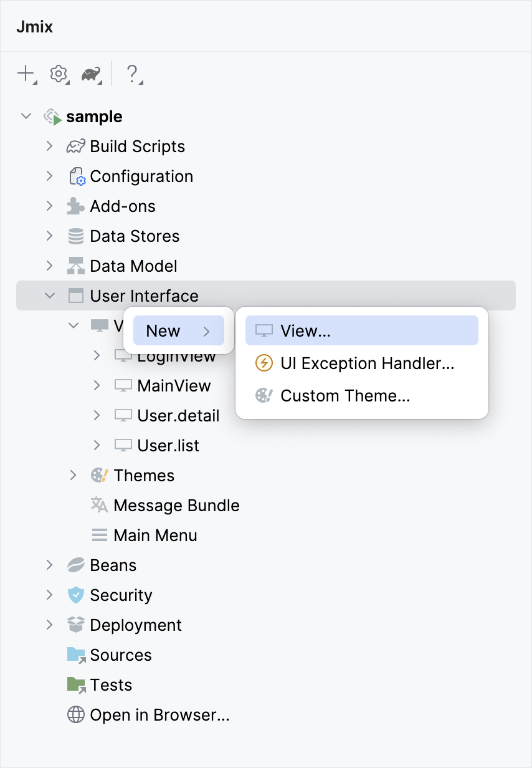Open the Jmix settings gear icon
The height and width of the screenshot is (768, 532).
point(58,74)
